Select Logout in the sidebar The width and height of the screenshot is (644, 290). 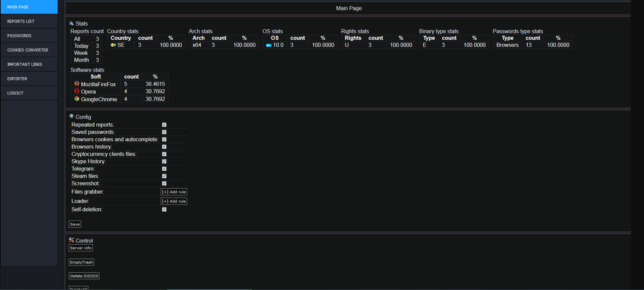(29, 93)
